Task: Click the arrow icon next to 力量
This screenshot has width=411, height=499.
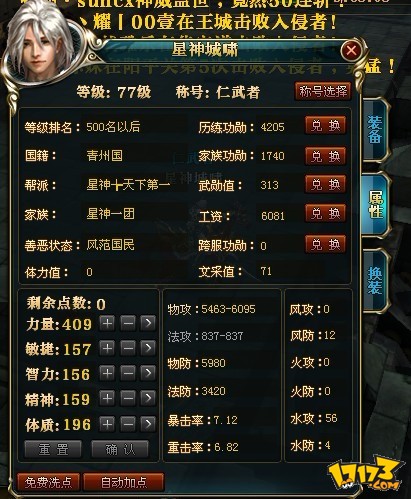Action: click(148, 323)
